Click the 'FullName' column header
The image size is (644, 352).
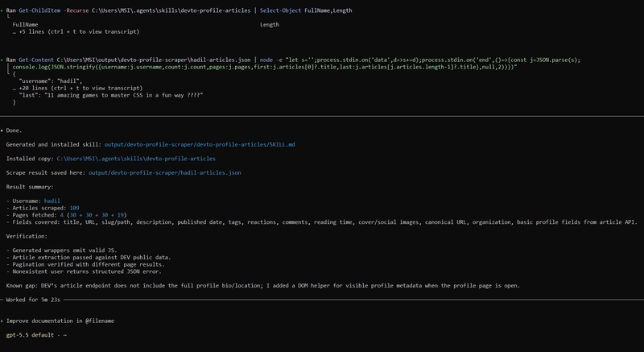click(25, 25)
